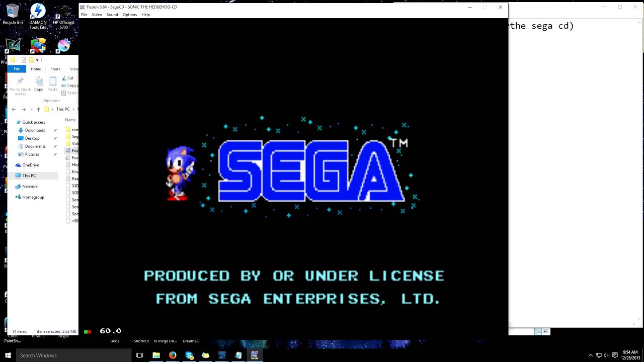The height and width of the screenshot is (362, 644).
Task: Click the Search Windows box on taskbar
Action: pos(73,355)
